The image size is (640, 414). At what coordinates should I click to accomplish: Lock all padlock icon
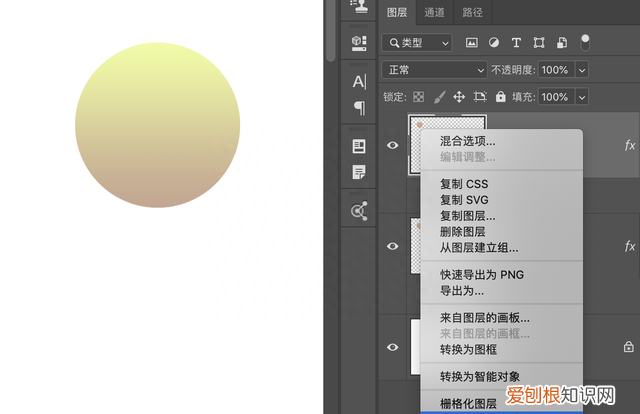[500, 97]
